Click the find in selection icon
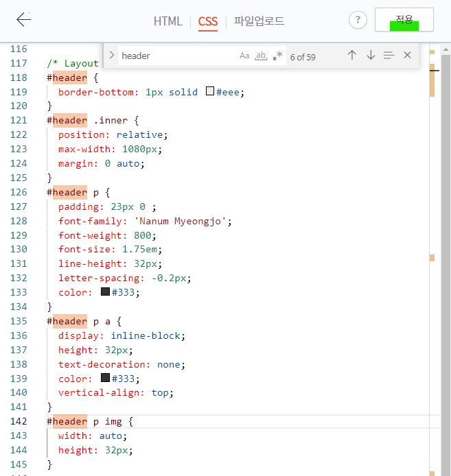Viewport: 451px width, 476px height. (389, 56)
